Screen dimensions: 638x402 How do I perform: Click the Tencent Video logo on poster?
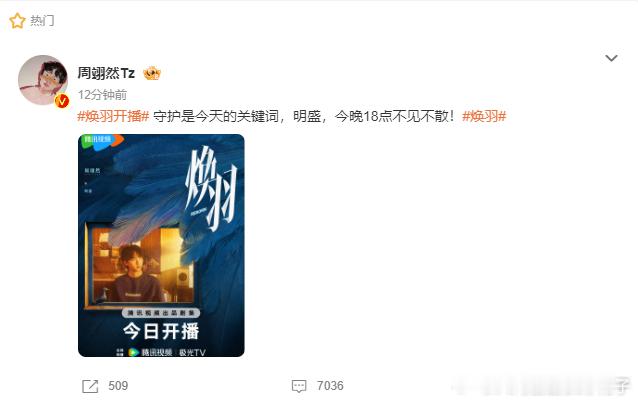[102, 141]
